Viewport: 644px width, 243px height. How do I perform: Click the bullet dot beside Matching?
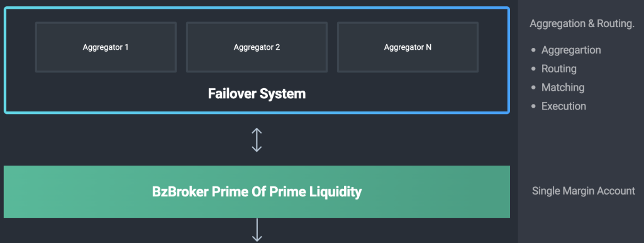[533, 88]
